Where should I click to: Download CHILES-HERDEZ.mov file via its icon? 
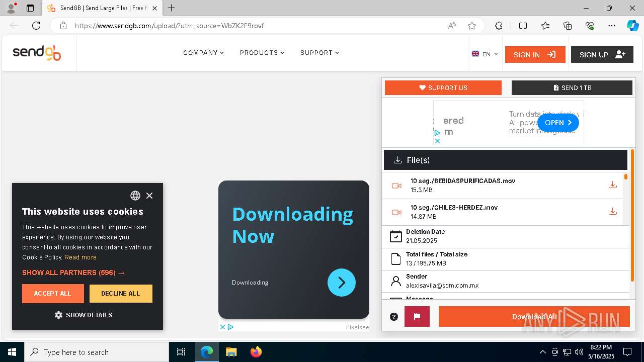[x=612, y=212]
